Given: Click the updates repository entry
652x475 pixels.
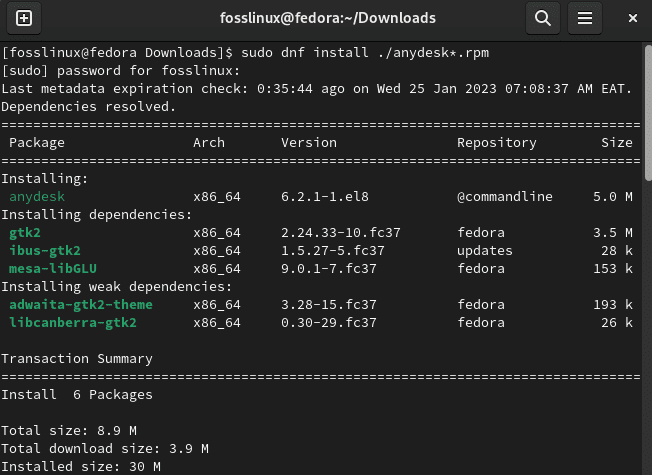Looking at the screenshot, I should 485,251.
